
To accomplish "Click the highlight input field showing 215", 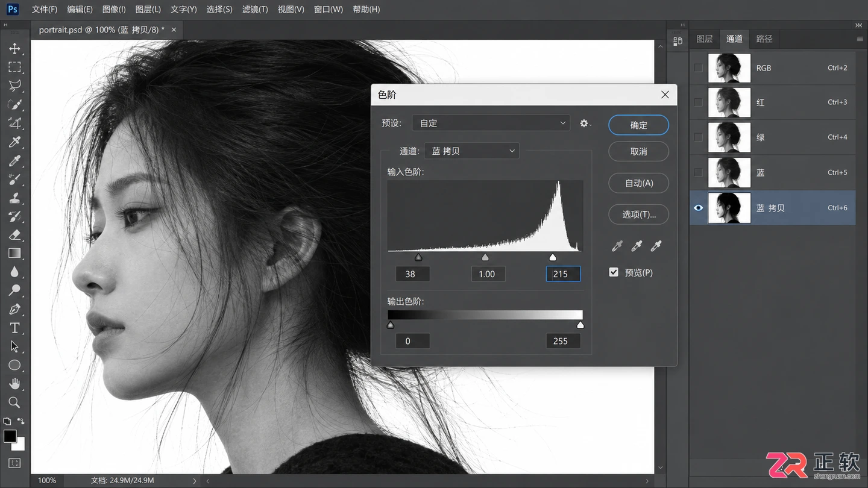I will coord(563,274).
